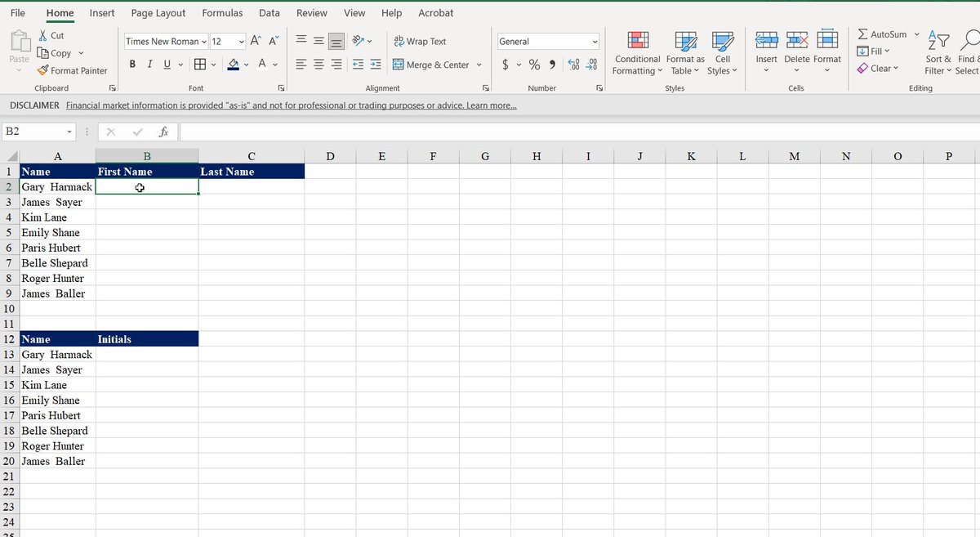This screenshot has height=537, width=980.
Task: Toggle Bold formatting
Action: tap(133, 65)
